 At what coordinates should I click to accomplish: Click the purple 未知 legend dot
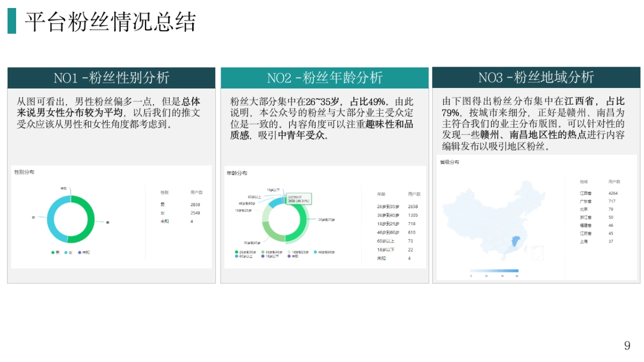click(x=79, y=253)
